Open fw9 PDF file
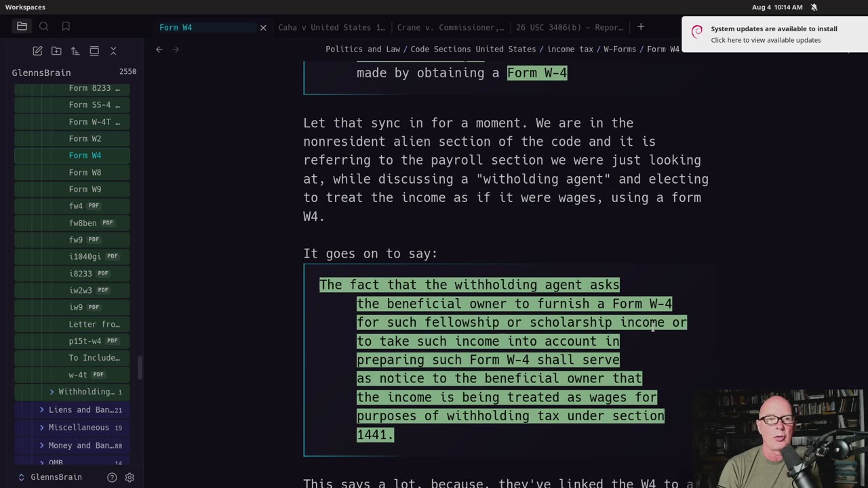 [x=72, y=240]
